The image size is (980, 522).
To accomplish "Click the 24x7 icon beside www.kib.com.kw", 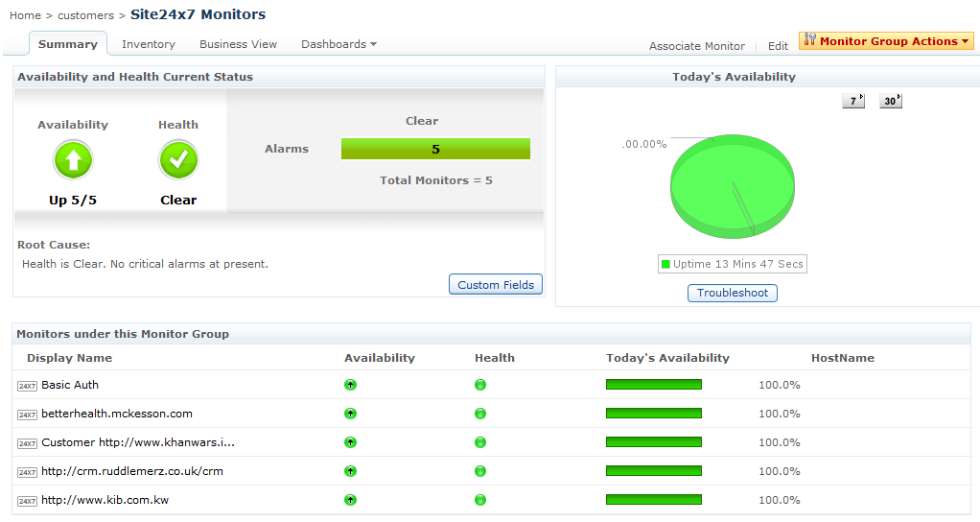I will click(27, 501).
